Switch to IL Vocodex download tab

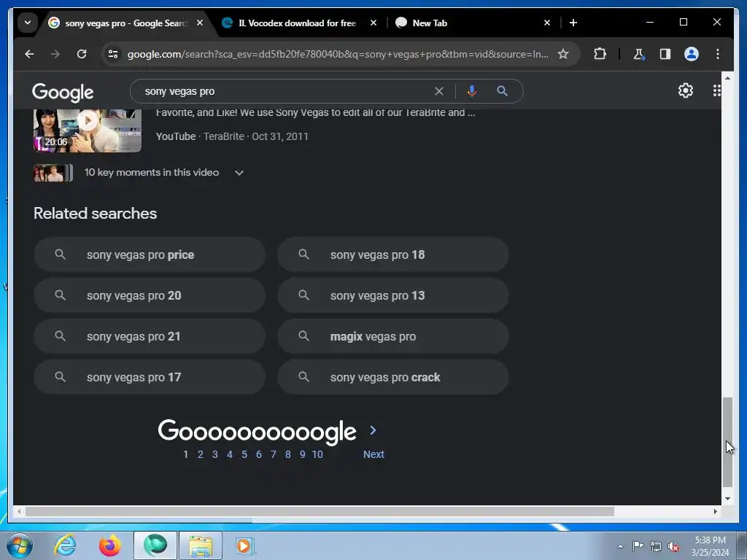coord(298,23)
